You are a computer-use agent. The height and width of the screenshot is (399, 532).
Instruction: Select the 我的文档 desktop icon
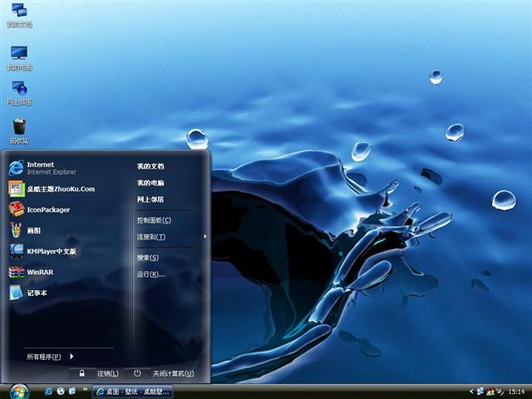pyautogui.click(x=18, y=13)
